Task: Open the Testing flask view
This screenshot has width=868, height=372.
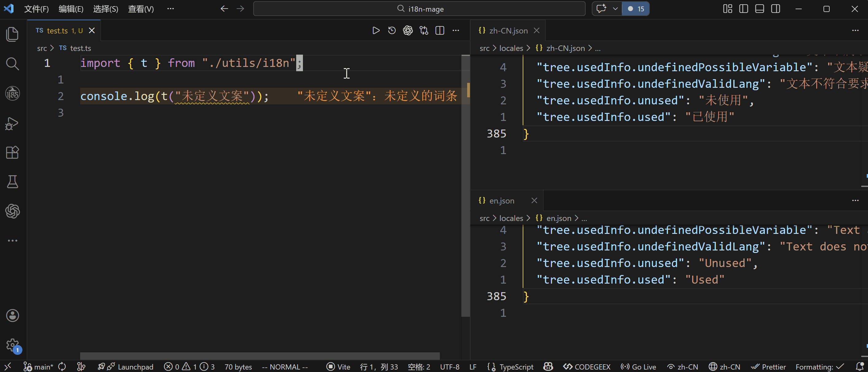Action: click(x=13, y=182)
